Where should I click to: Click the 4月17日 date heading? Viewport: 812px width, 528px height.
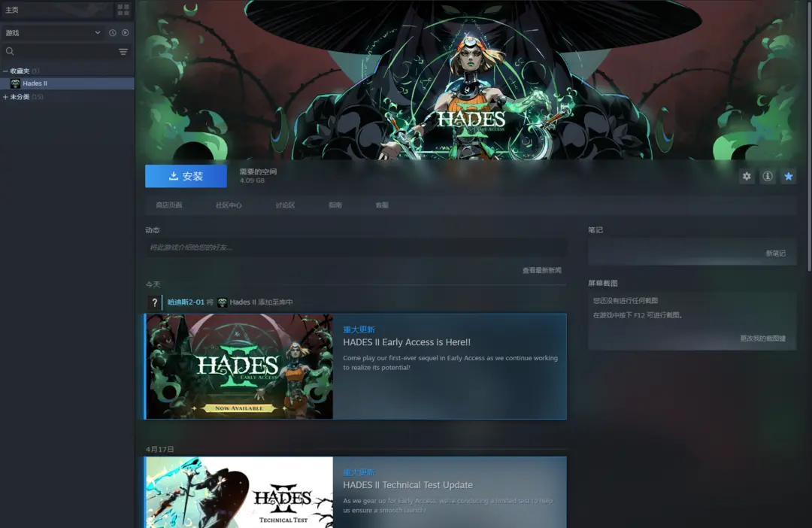click(x=159, y=449)
